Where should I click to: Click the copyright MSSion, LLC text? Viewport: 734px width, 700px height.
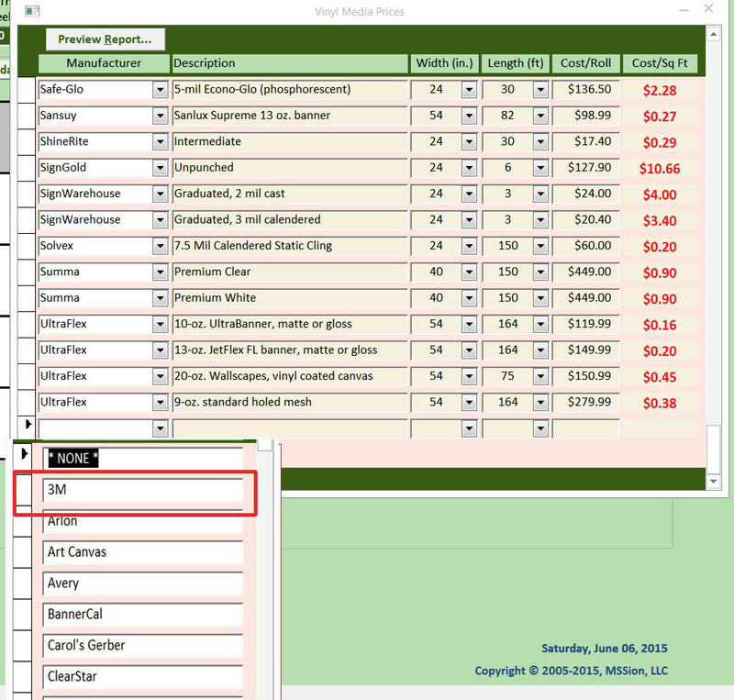(571, 671)
